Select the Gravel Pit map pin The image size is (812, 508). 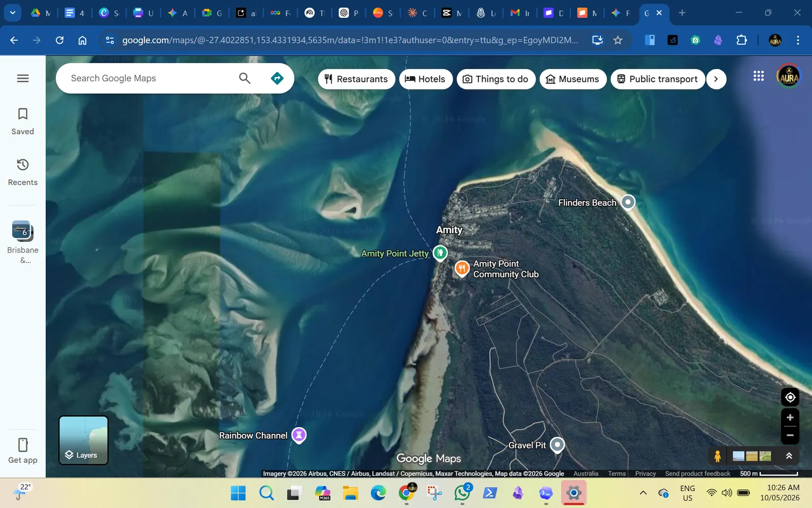pos(557,445)
